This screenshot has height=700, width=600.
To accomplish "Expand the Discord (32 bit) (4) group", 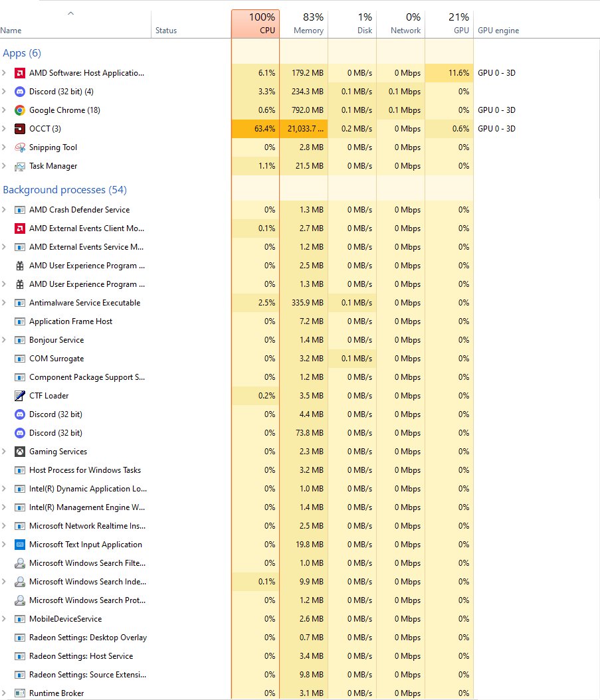I will [x=4, y=92].
